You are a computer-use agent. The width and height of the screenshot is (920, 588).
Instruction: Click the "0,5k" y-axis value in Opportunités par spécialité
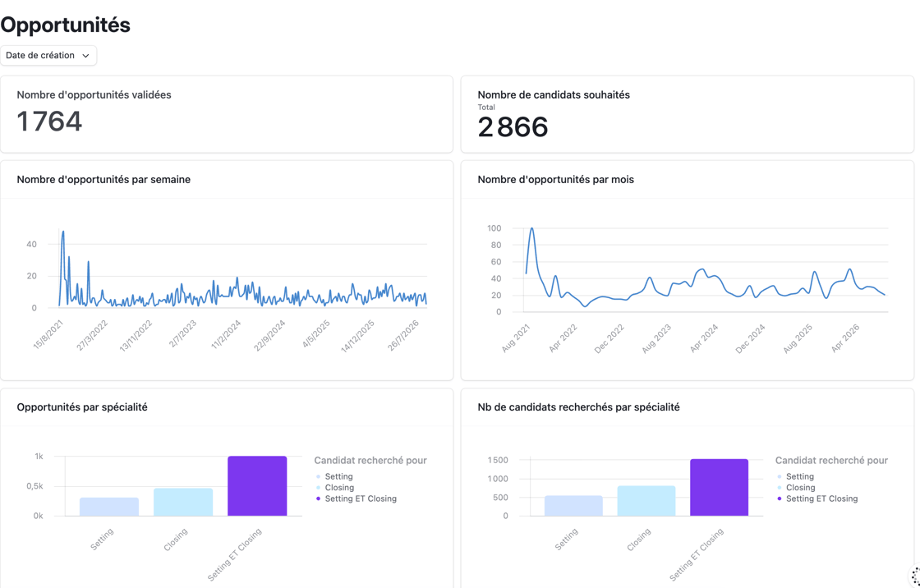pyautogui.click(x=34, y=486)
